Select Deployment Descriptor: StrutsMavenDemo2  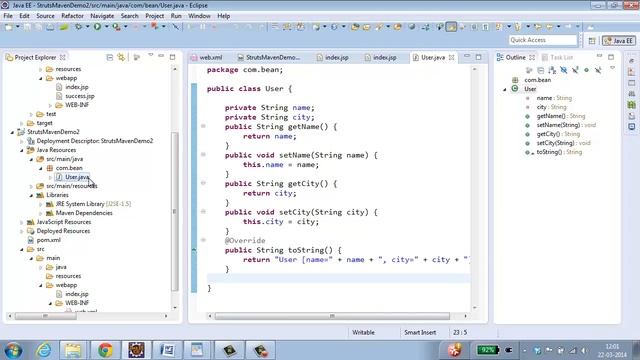point(95,141)
